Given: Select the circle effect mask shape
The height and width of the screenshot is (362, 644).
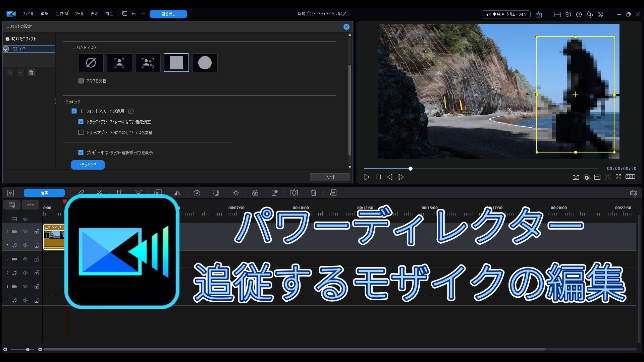Looking at the screenshot, I should pyautogui.click(x=205, y=63).
